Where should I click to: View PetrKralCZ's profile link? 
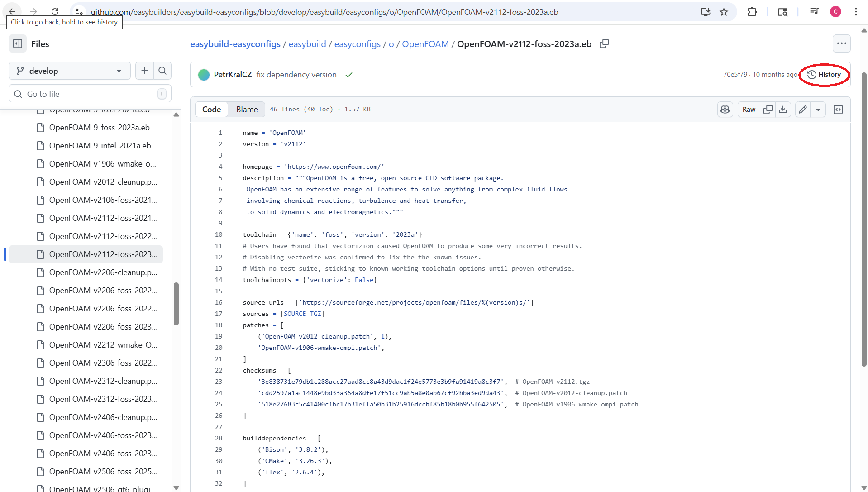(233, 75)
